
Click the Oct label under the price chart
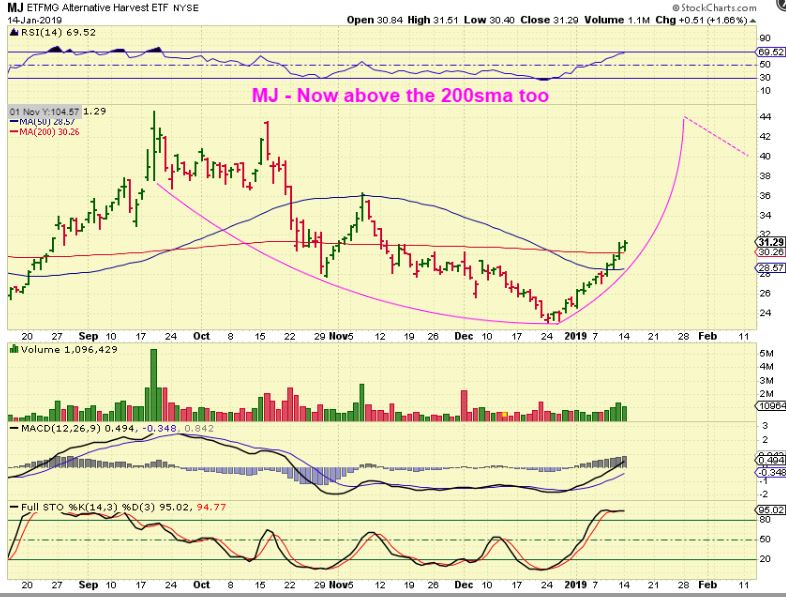point(201,336)
